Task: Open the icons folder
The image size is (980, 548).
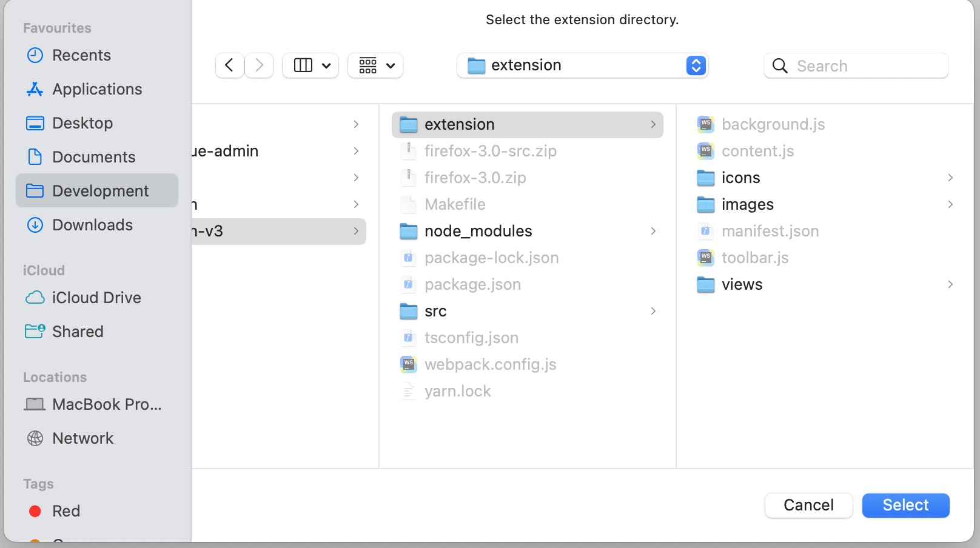Action: [740, 178]
